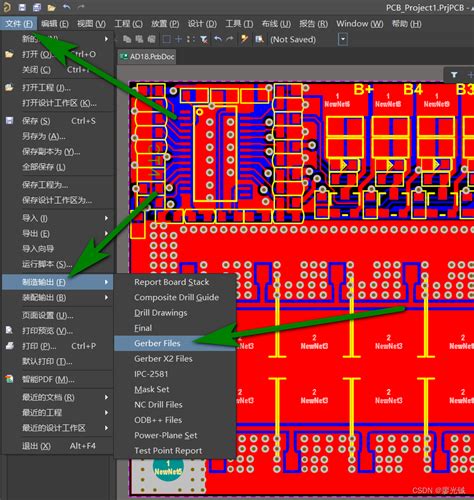Click the folder icon beside 打开
The image size is (474, 500).
click(x=9, y=54)
